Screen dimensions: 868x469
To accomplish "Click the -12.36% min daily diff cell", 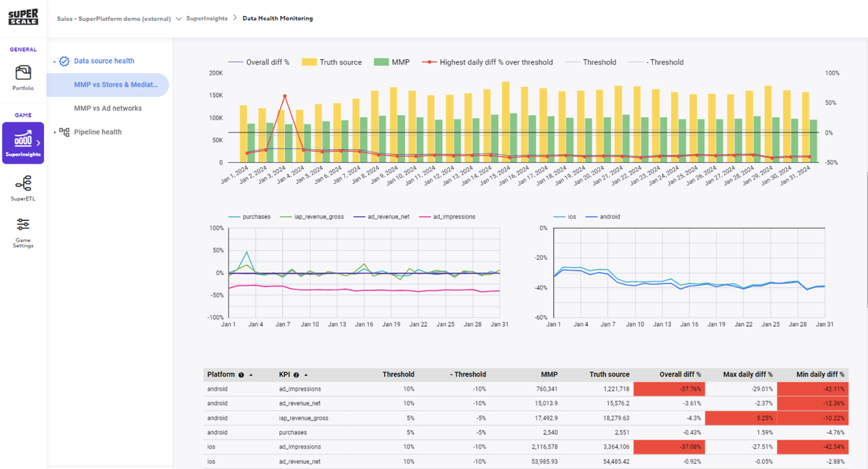I will tap(812, 403).
